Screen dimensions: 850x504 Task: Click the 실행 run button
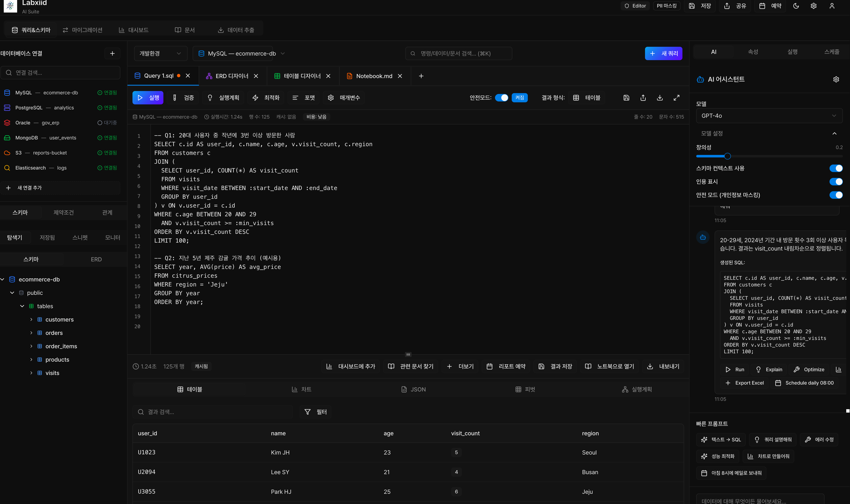(148, 98)
